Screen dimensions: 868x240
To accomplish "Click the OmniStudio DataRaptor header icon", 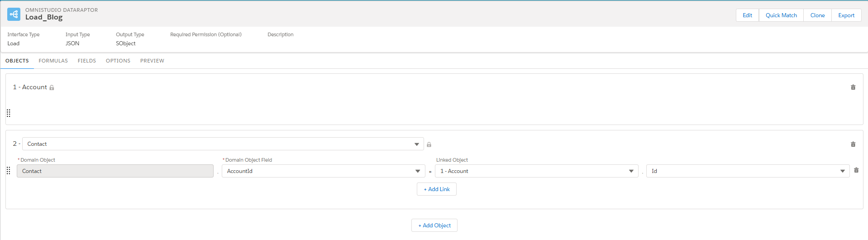I will (x=14, y=14).
